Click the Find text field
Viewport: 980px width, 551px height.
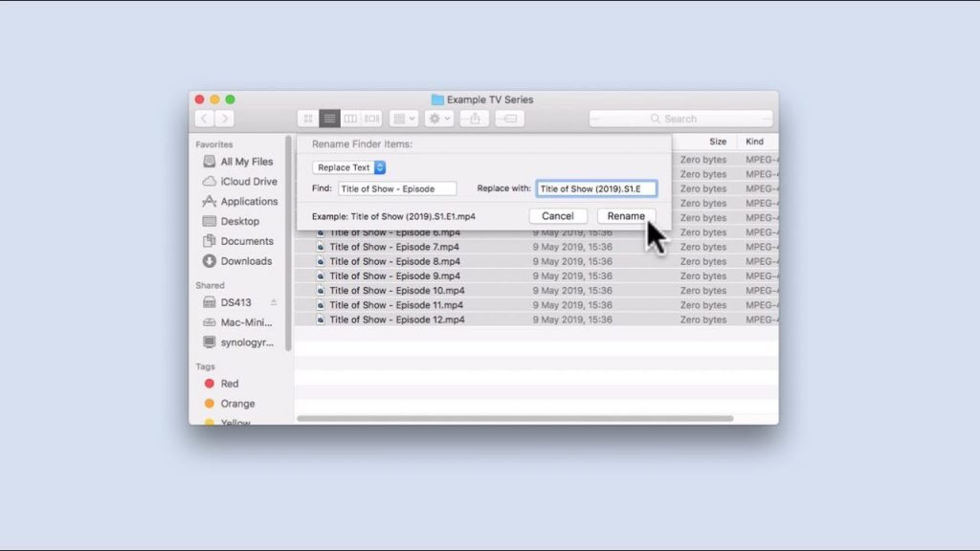397,188
